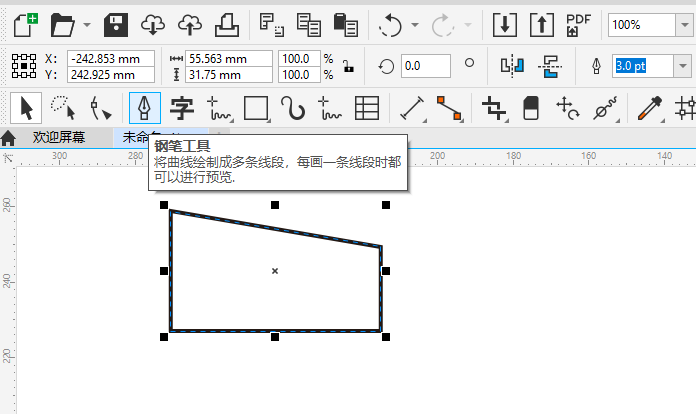
Task: Select the Text tool
Action: point(181,107)
